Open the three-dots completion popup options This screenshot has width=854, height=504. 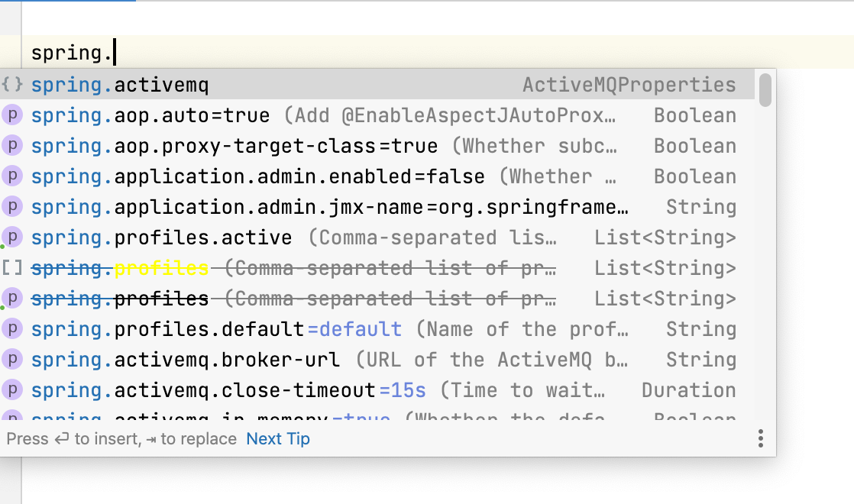(760, 438)
